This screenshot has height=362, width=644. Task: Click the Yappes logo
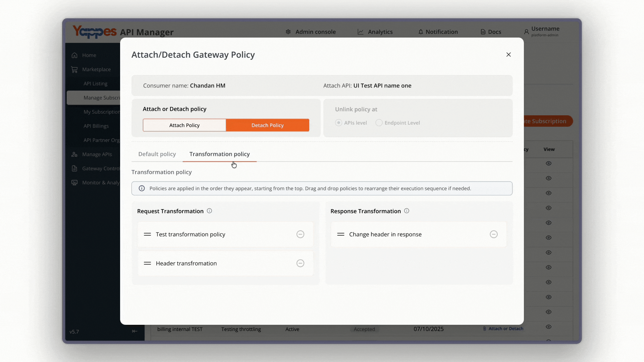(95, 32)
